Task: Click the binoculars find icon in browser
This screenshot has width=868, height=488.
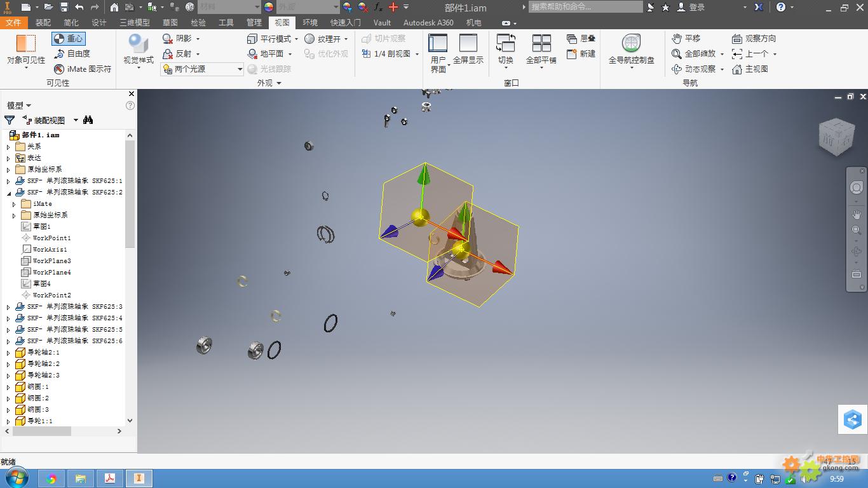Action: (88, 120)
